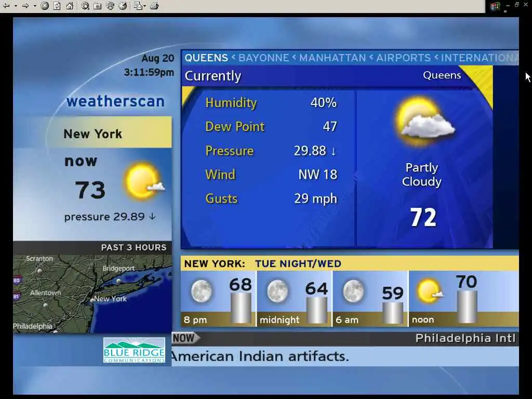Viewport: 532px width, 399px height.
Task: Click the browser Back arrow button
Action: (x=6, y=6)
